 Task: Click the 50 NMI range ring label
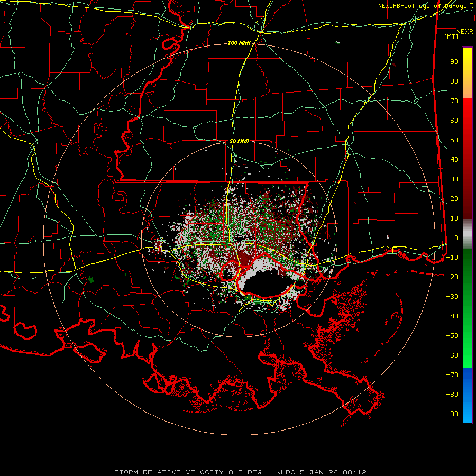pyautogui.click(x=239, y=141)
